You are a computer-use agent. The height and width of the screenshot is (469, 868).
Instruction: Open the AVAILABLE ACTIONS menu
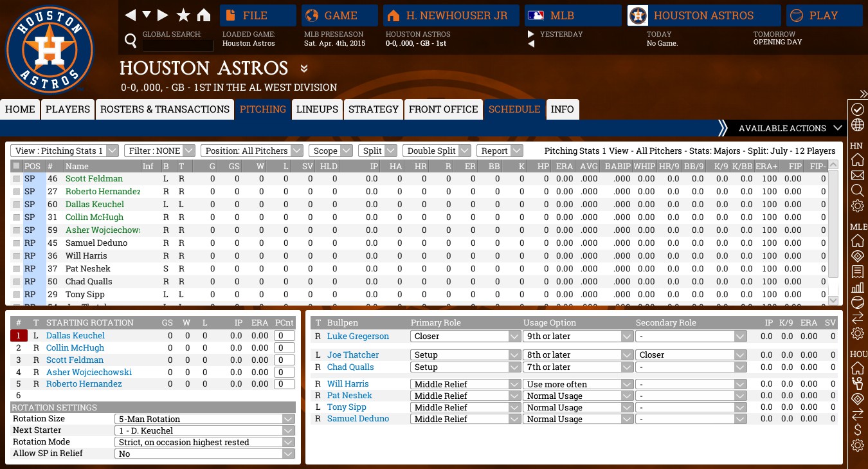coord(782,128)
